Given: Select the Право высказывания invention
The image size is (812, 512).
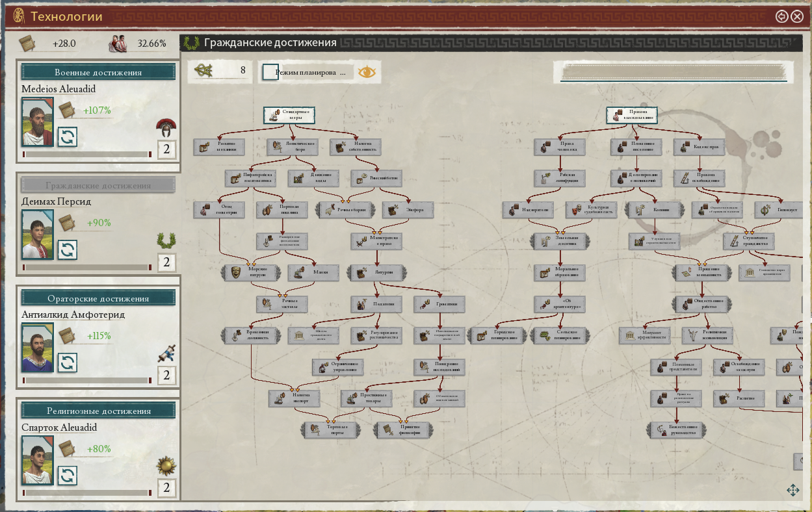Looking at the screenshot, I should click(x=632, y=115).
